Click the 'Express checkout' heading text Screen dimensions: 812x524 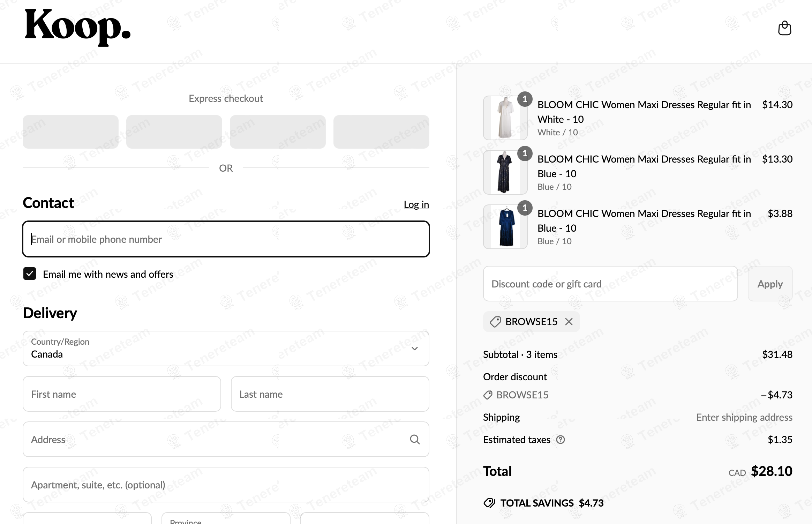point(226,98)
